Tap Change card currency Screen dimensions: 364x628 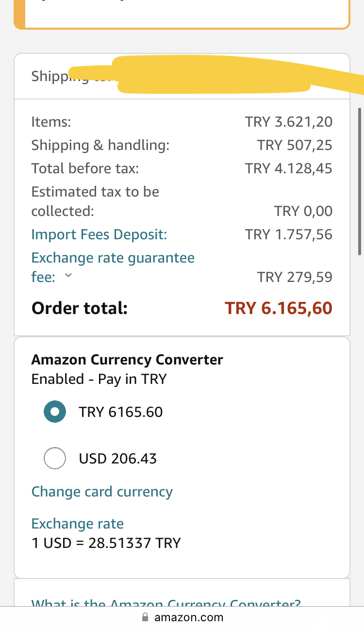tap(102, 492)
